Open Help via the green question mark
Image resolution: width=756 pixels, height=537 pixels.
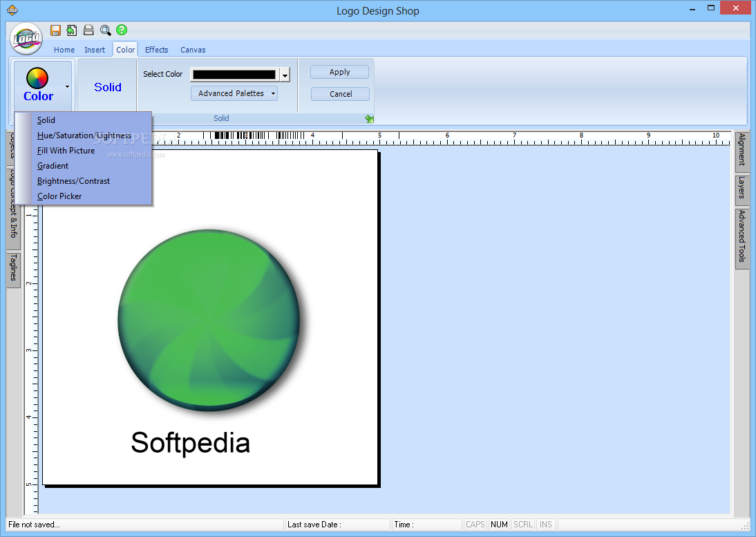coord(122,30)
